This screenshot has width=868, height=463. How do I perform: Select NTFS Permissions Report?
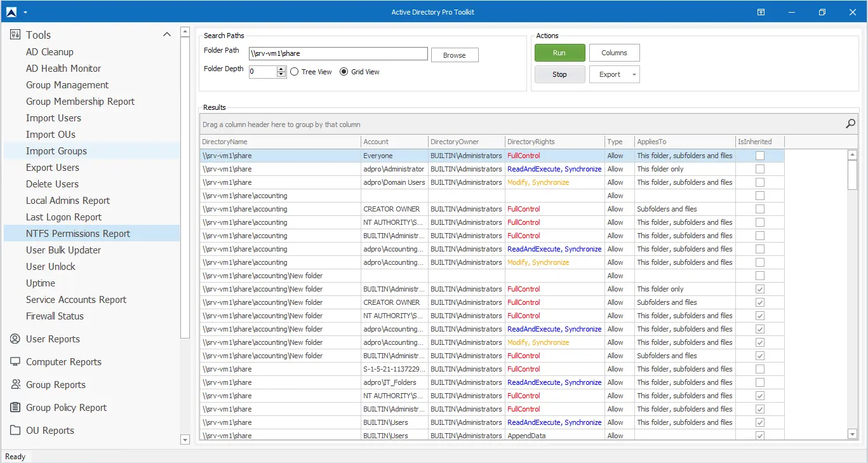pyautogui.click(x=92, y=234)
